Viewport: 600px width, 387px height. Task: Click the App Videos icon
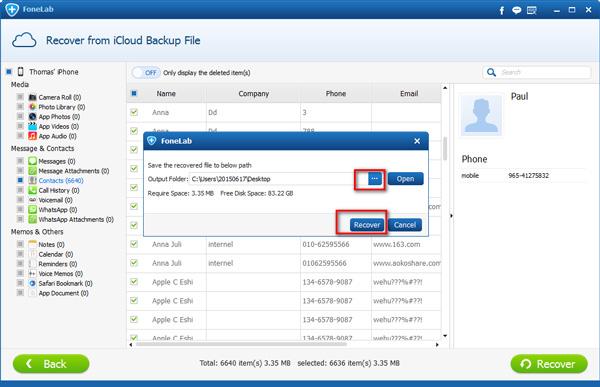click(x=33, y=126)
